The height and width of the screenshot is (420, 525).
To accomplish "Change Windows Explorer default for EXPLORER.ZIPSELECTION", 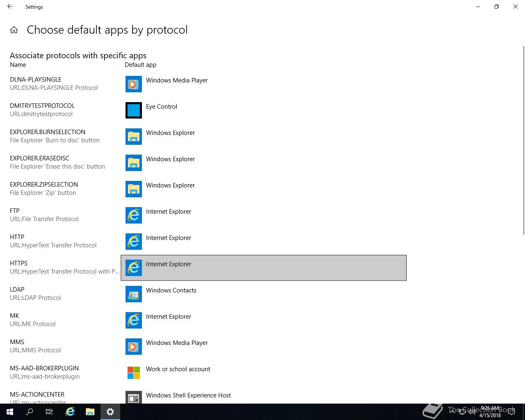I will (264, 189).
